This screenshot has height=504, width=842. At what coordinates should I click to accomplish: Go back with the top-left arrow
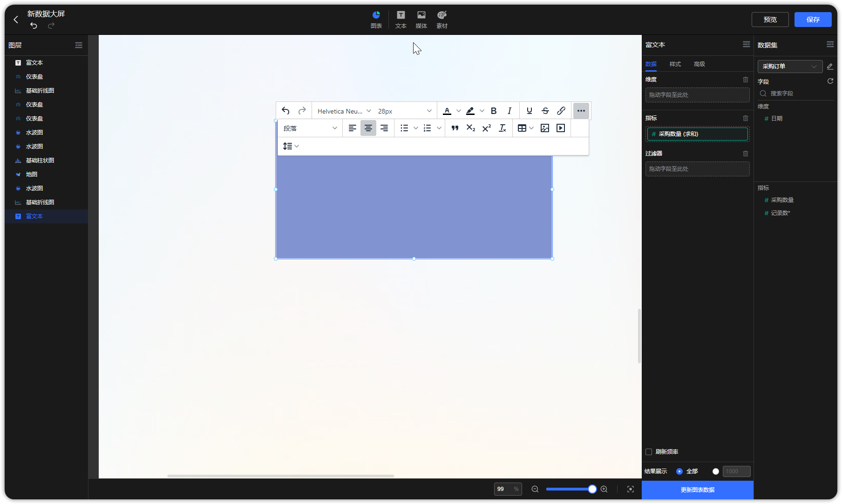coord(16,20)
